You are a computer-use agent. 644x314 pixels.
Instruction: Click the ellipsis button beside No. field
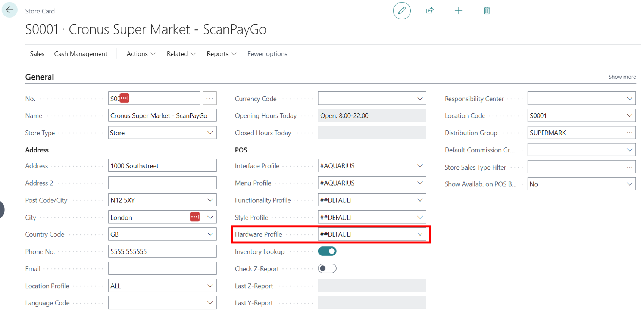pos(210,99)
